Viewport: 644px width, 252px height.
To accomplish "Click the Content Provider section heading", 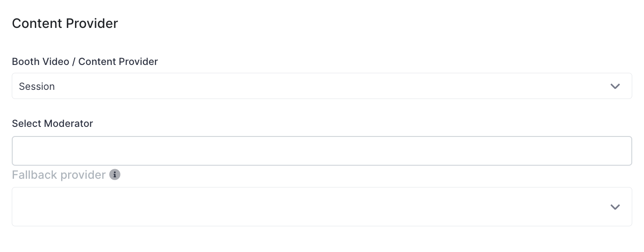I will 65,23.
